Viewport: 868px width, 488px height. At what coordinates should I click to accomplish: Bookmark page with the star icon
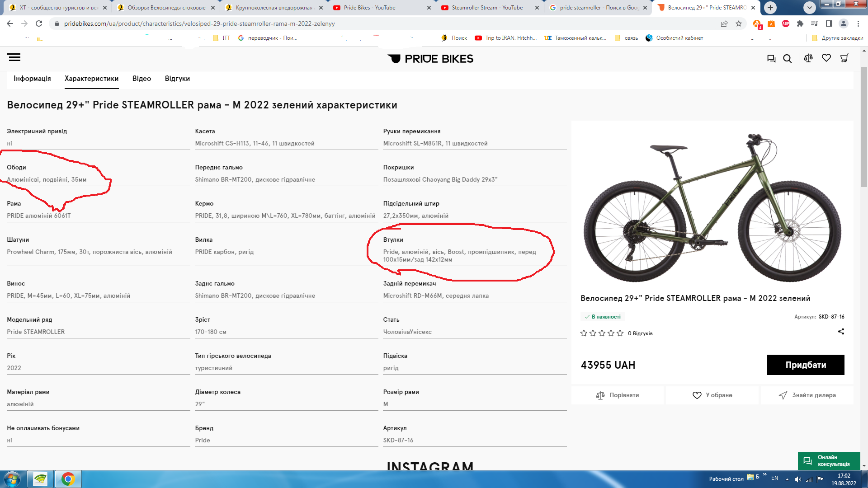click(x=739, y=23)
